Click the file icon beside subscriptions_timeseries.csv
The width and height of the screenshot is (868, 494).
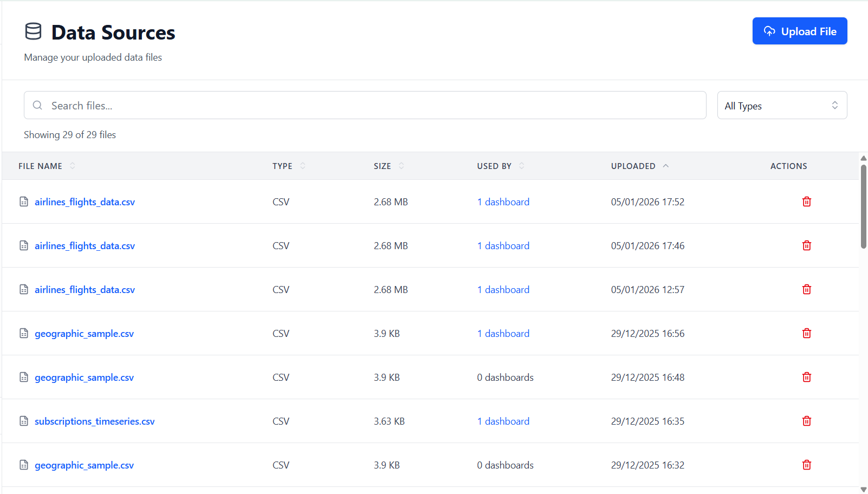click(x=24, y=421)
